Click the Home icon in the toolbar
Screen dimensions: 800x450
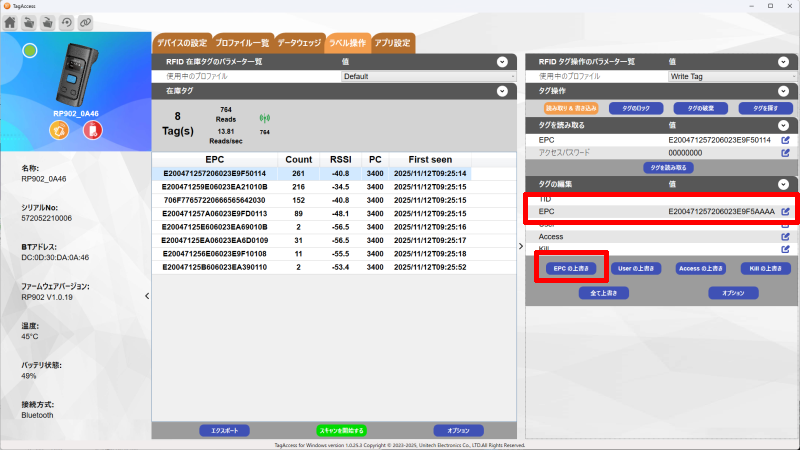click(x=10, y=21)
